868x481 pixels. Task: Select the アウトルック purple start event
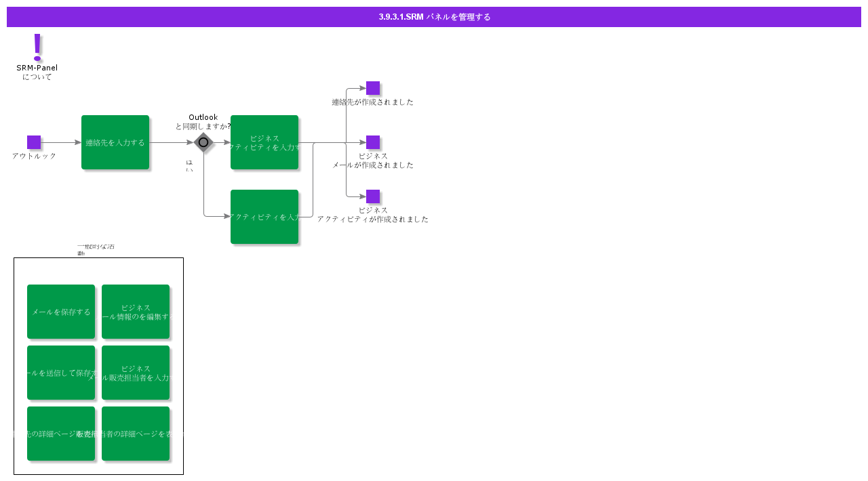coord(34,142)
